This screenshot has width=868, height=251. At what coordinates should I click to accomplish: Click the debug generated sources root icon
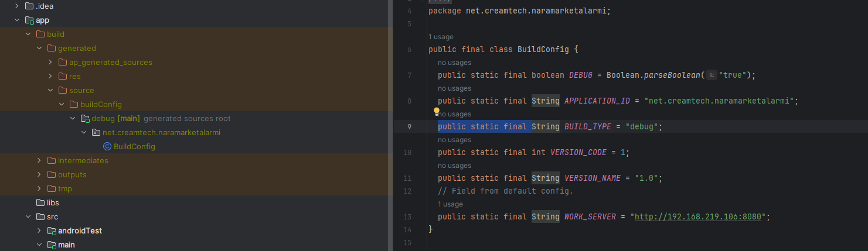click(x=85, y=118)
